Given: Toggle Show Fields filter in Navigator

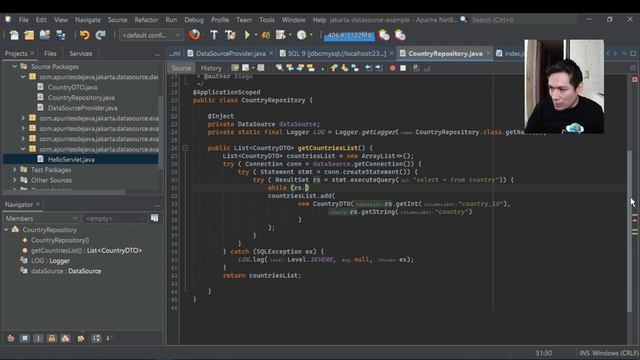Looking at the screenshot, I should 24,338.
